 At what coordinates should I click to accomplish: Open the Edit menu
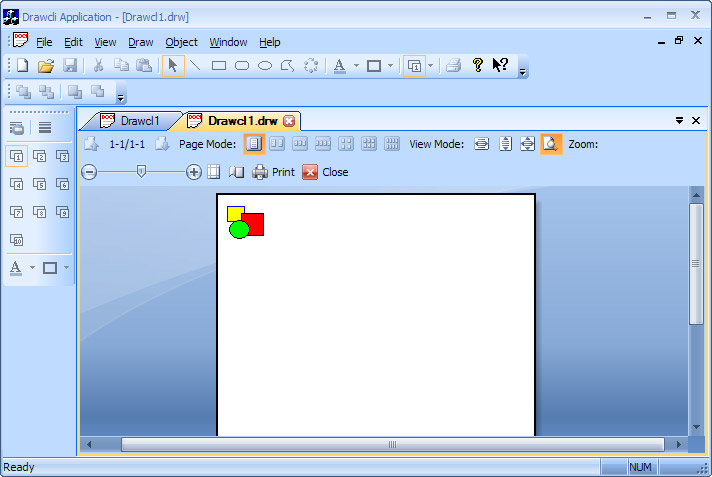73,42
